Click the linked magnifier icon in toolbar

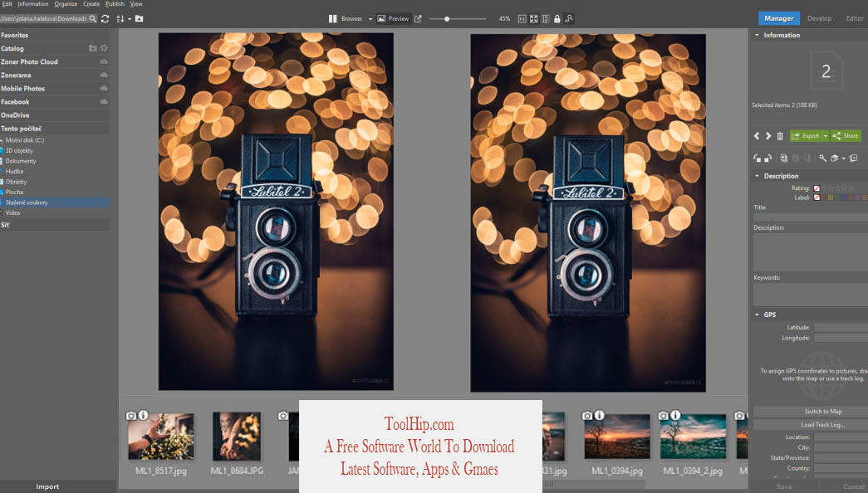569,19
